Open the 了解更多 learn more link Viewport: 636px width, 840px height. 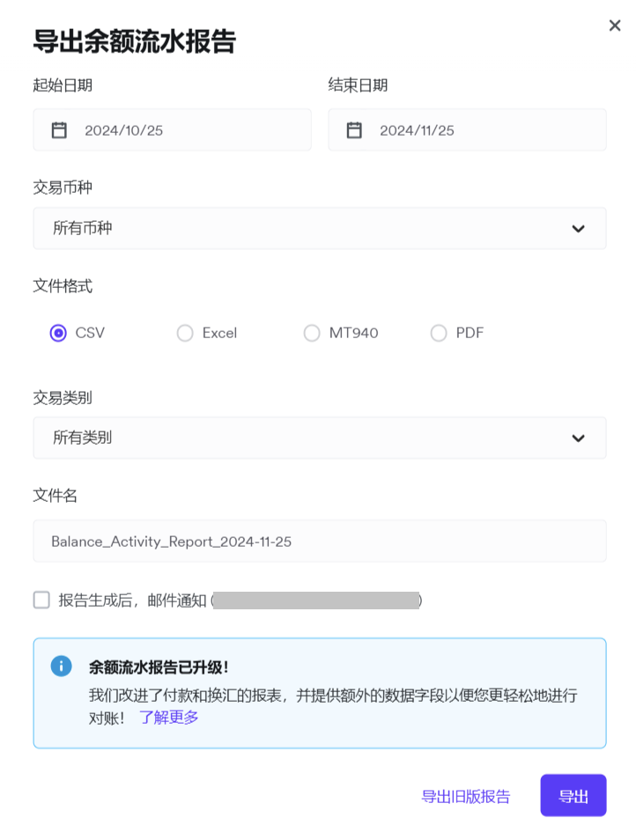(169, 717)
